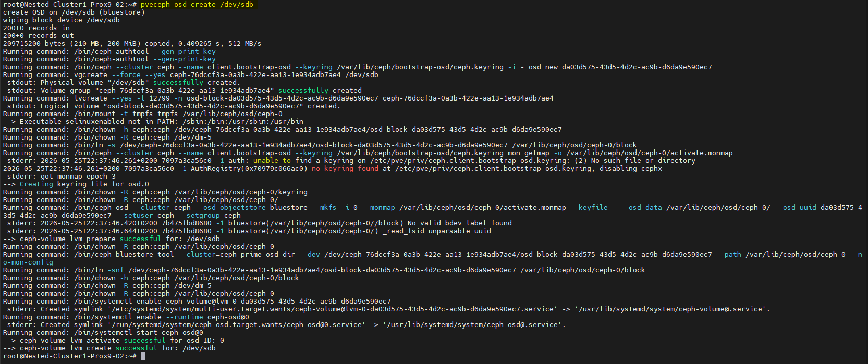Click the 'no keyring found' AuthRegistry line
The height and width of the screenshot is (364, 868).
333,168
